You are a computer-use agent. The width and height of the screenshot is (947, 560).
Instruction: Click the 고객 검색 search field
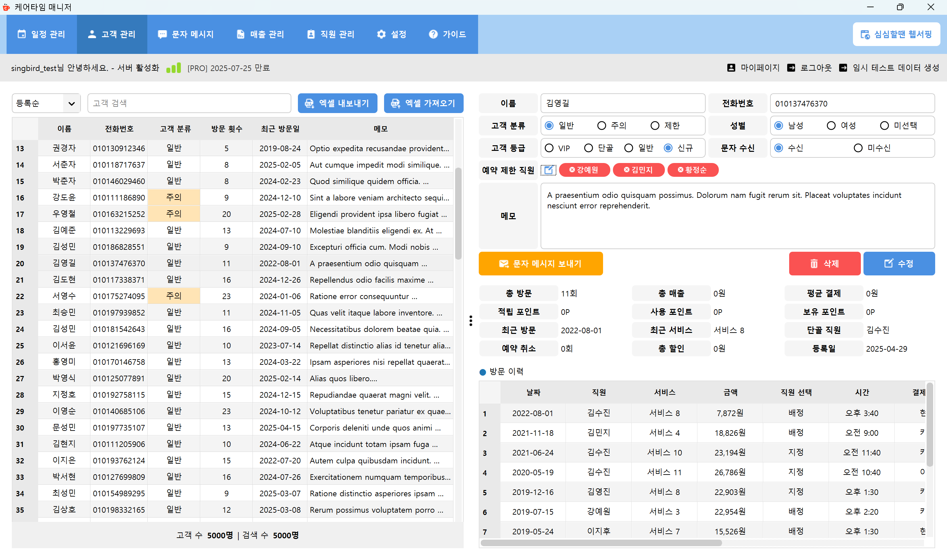pyautogui.click(x=189, y=104)
